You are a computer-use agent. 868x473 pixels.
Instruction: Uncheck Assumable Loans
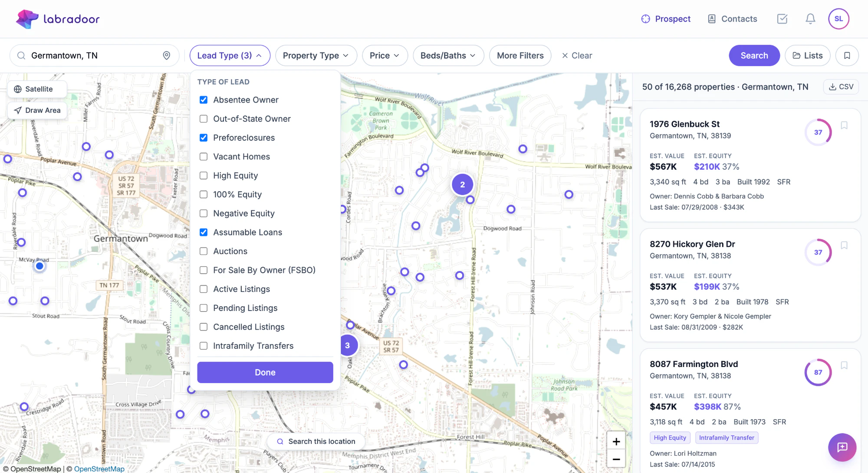pos(203,232)
